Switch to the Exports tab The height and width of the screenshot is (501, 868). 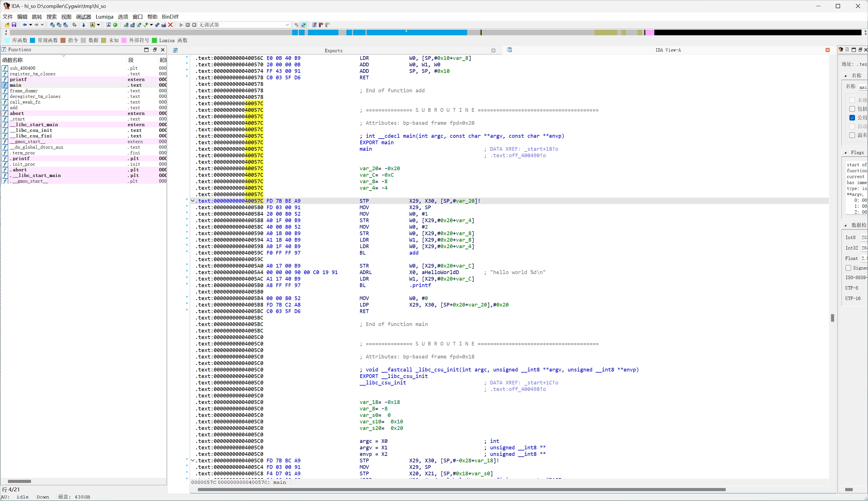tap(333, 51)
